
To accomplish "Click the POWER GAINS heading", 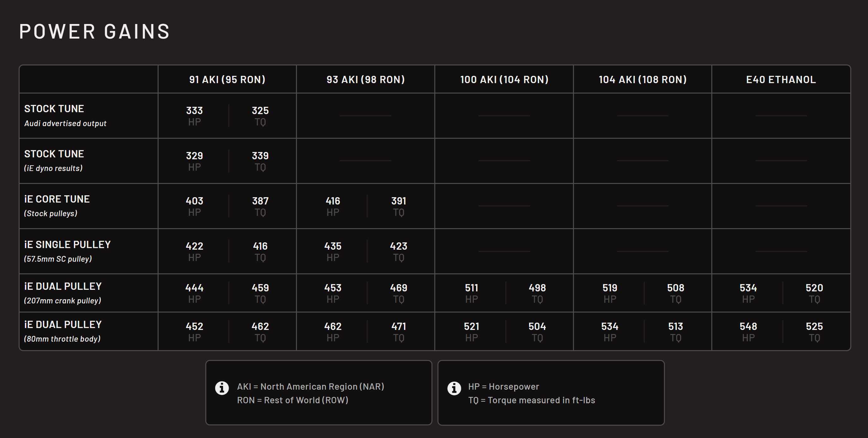I will 95,32.
